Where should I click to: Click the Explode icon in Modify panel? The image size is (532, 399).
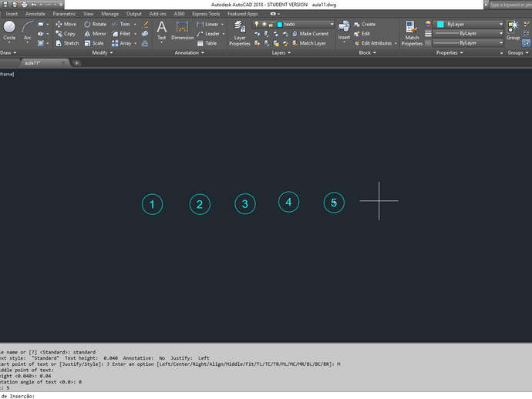145,34
